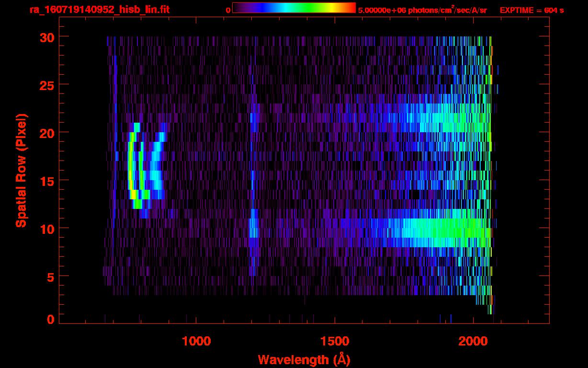Click the 5.00000e+06 photons/cm²/sec/A/sr label
This screenshot has width=588, height=368.
pos(423,10)
